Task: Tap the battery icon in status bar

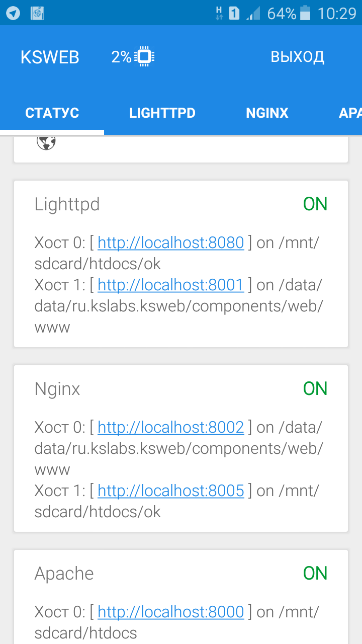Action: coord(305,13)
